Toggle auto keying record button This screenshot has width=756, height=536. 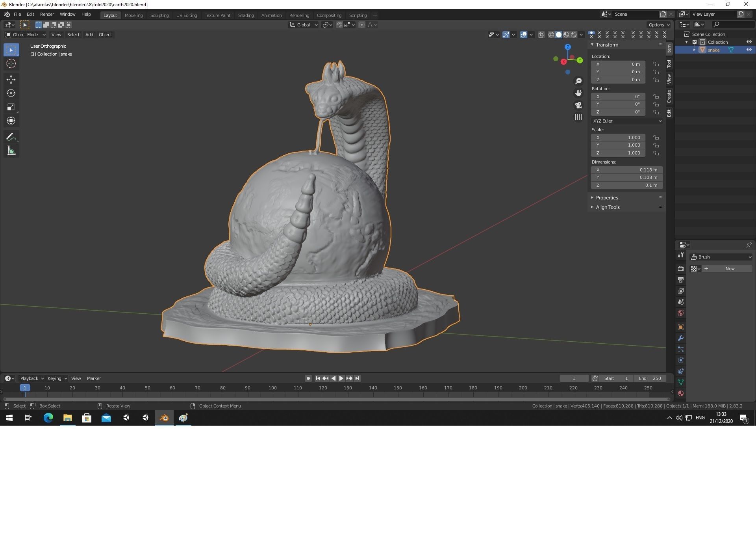308,378
